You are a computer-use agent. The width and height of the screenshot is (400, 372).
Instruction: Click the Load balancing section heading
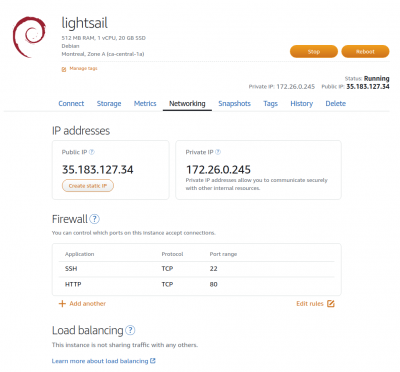pyautogui.click(x=88, y=330)
